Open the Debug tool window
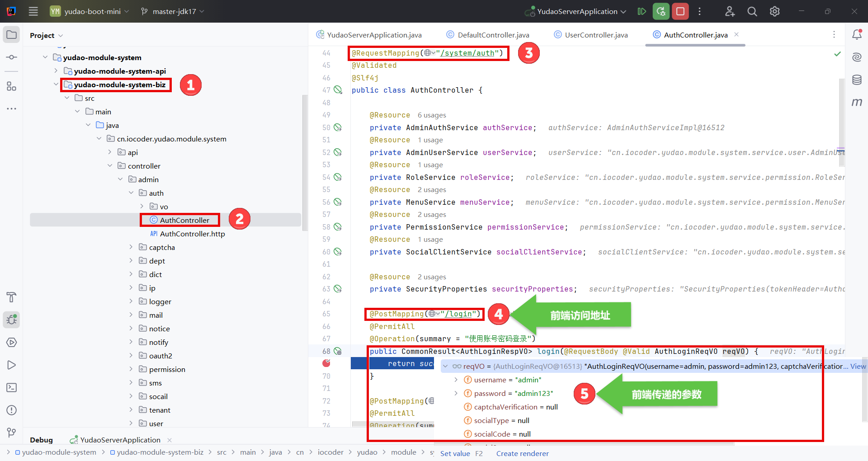This screenshot has height=461, width=868. 11,320
